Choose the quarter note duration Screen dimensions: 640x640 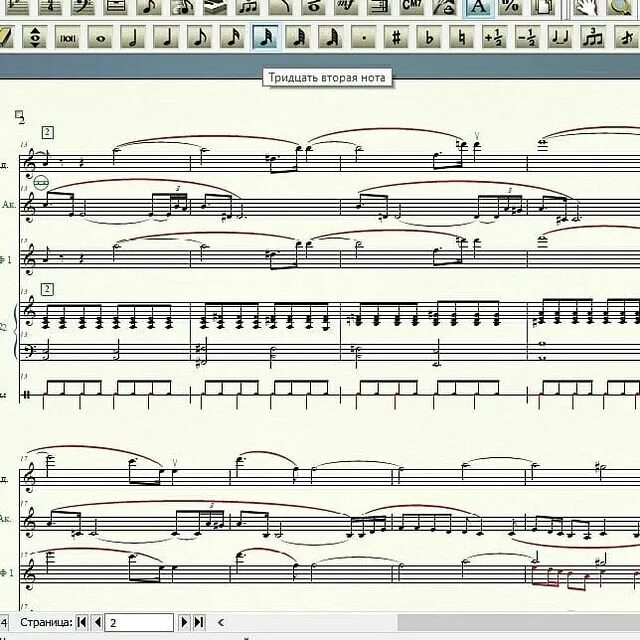coord(167,38)
